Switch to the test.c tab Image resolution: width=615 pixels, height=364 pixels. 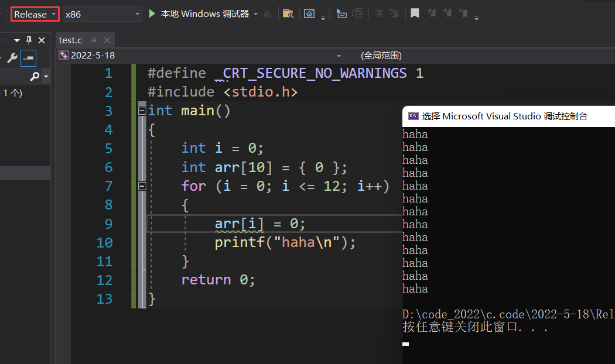(70, 40)
